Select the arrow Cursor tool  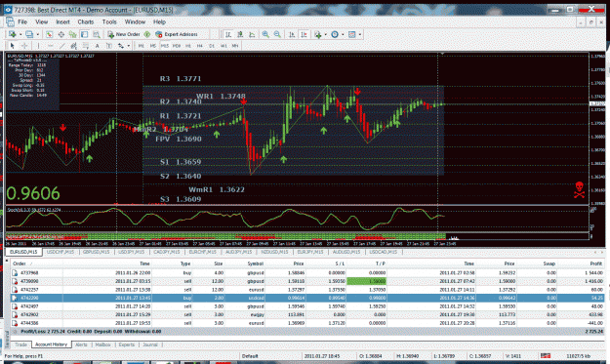tap(13, 46)
